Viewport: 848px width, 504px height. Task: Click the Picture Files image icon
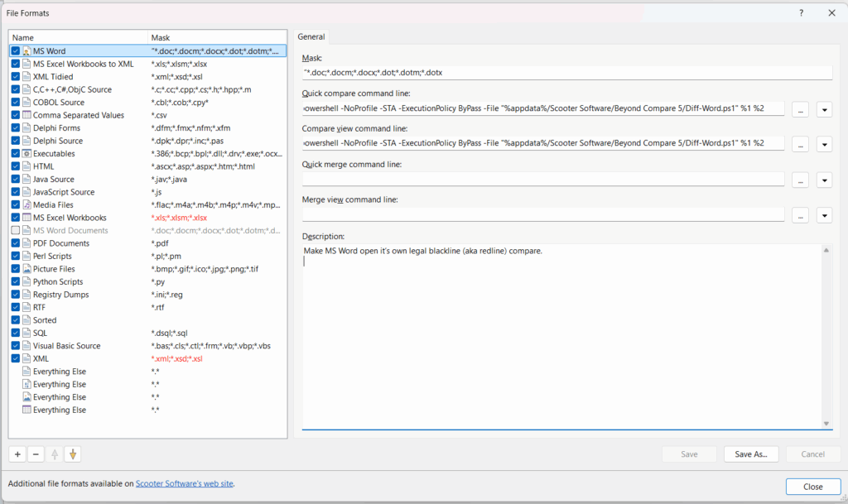point(26,269)
